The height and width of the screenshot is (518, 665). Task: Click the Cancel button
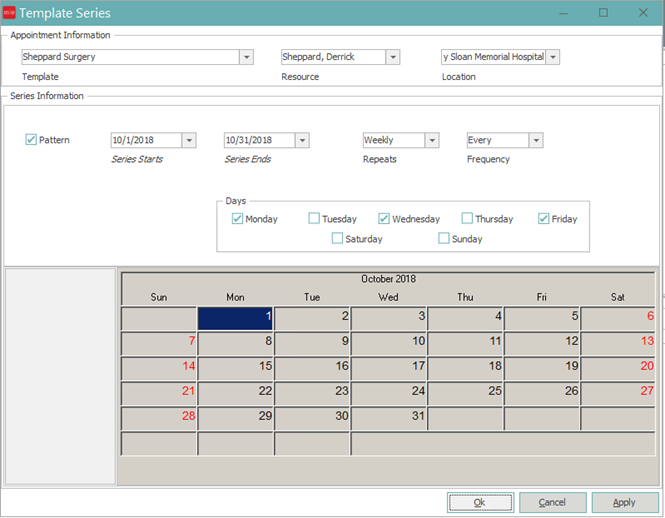click(x=553, y=503)
